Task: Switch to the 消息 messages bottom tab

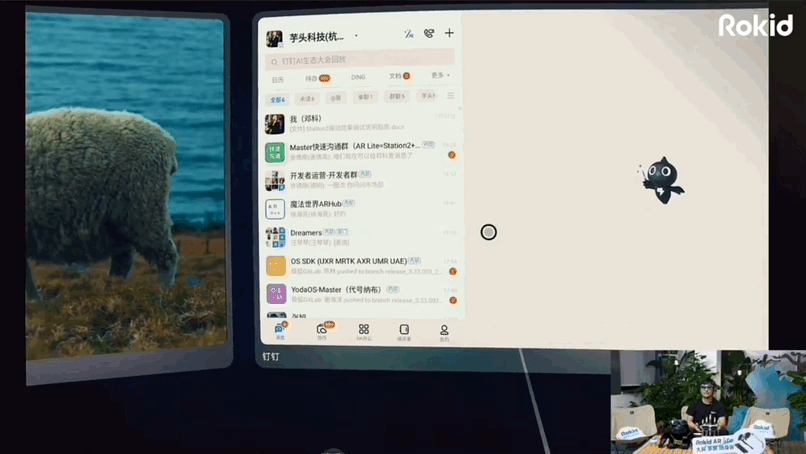Action: coord(280,331)
